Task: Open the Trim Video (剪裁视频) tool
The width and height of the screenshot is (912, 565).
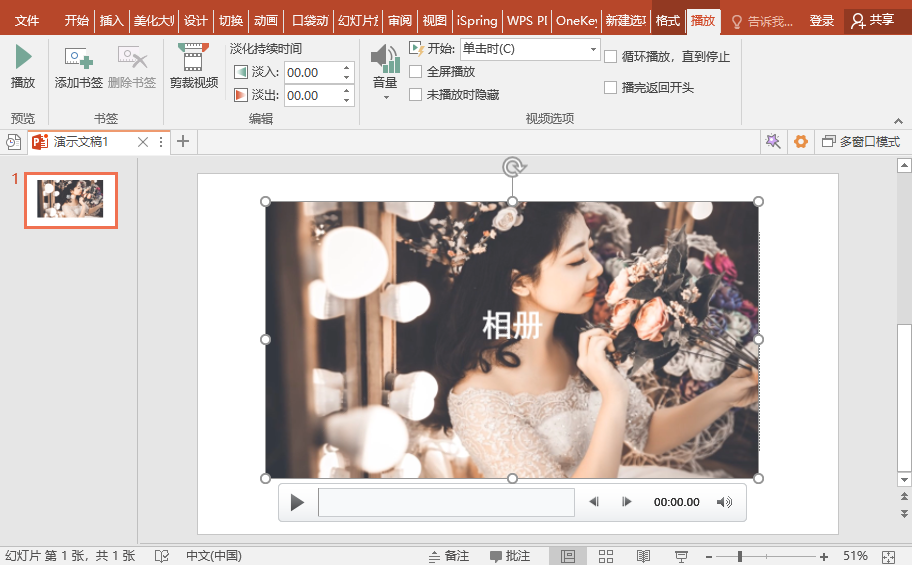Action: point(194,66)
